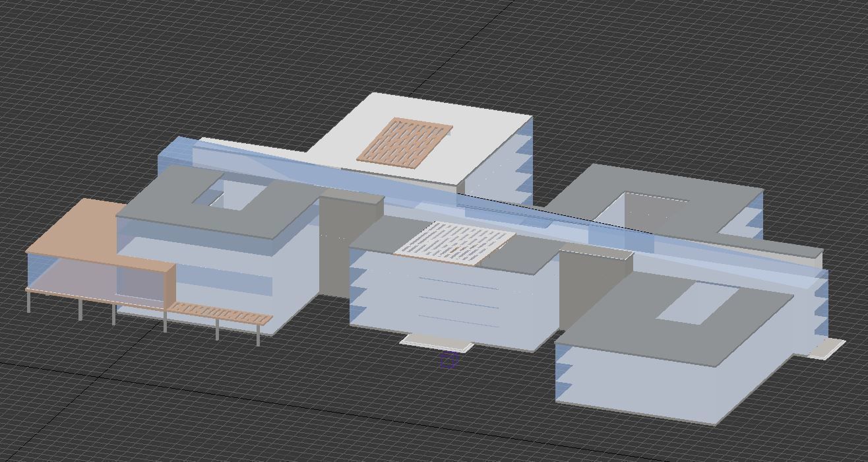Click the purple origin marker on the grid
868x462 pixels.
click(x=449, y=360)
